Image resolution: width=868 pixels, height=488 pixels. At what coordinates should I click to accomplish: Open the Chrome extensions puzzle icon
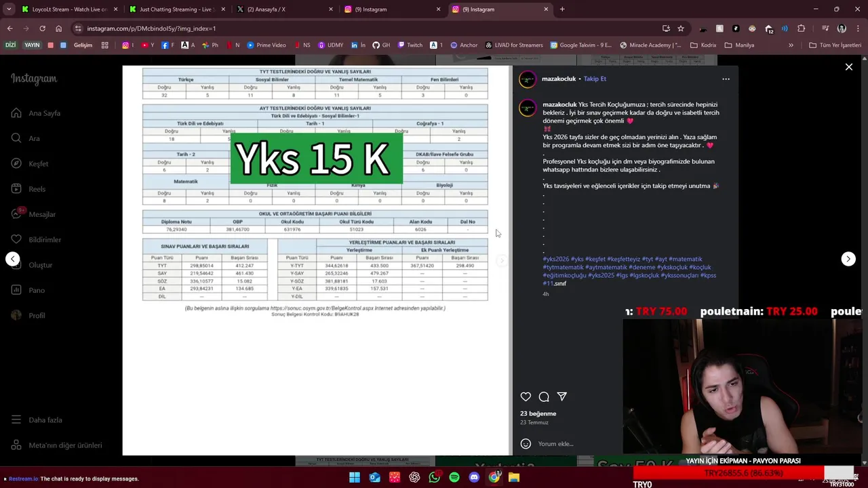pos(801,28)
